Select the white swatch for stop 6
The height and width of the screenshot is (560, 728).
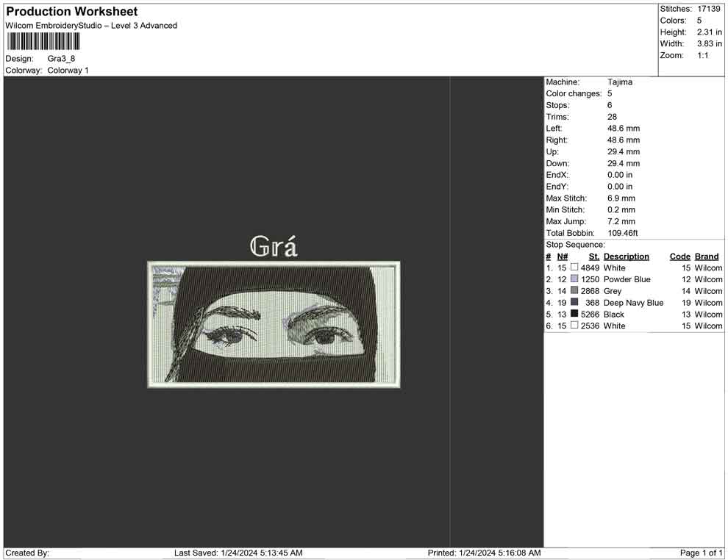click(574, 326)
